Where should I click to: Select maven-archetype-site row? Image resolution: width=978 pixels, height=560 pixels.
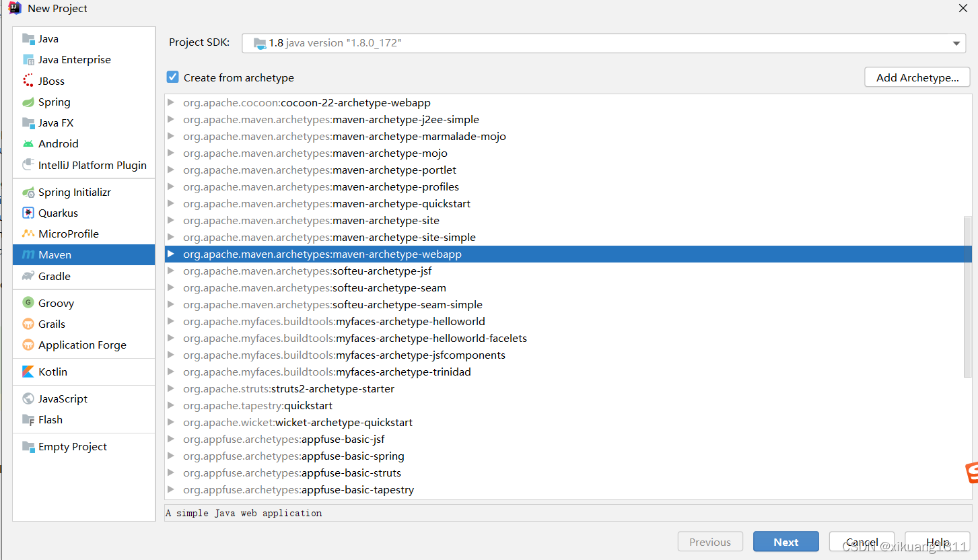pyautogui.click(x=568, y=221)
